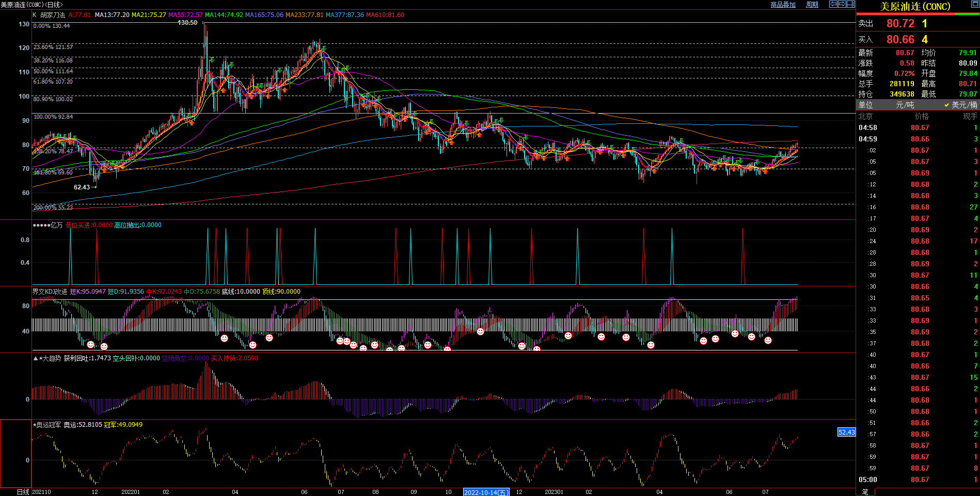Click the 胡家刀法 indicator name

point(53,15)
